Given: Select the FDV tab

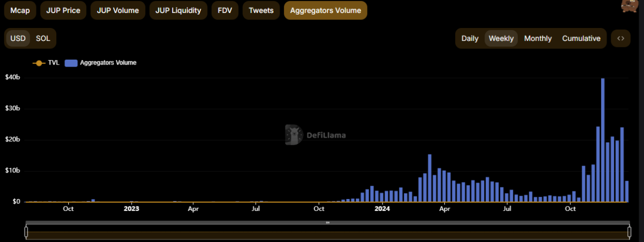Looking at the screenshot, I should tap(225, 10).
